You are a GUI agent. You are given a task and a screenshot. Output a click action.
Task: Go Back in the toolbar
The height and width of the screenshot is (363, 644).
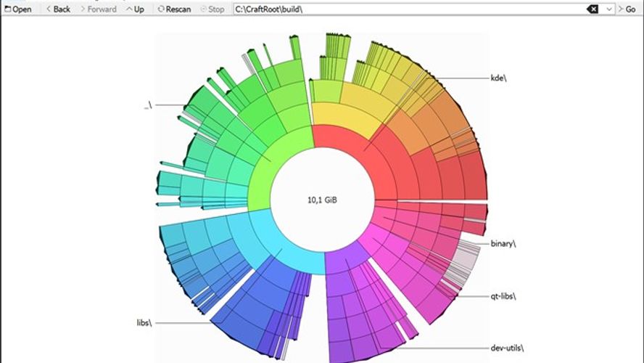58,9
